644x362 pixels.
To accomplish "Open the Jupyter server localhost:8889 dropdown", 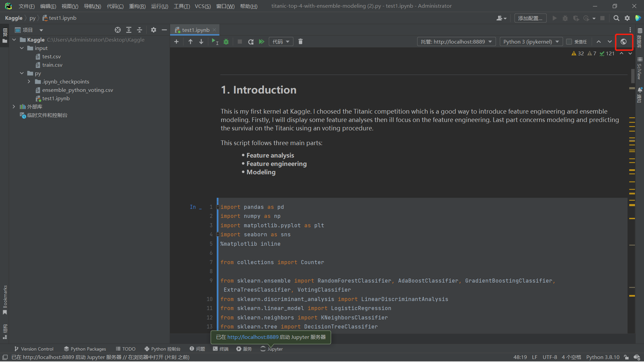I will (x=457, y=42).
